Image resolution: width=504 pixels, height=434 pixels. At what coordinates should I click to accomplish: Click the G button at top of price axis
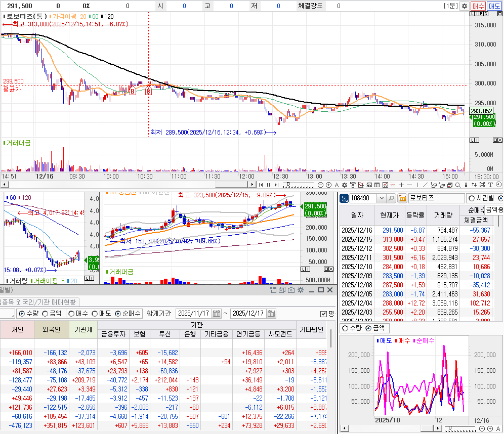pos(486,14)
